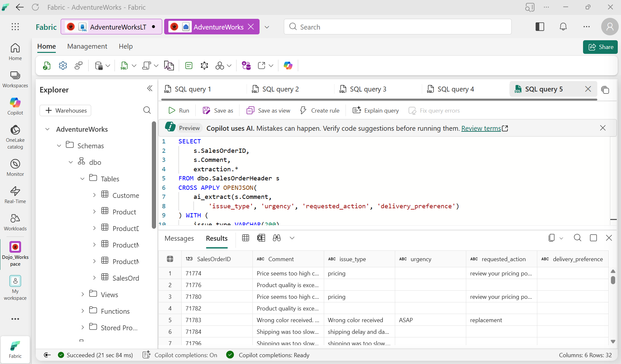Open the Management menu
The height and width of the screenshot is (364, 621).
87,46
